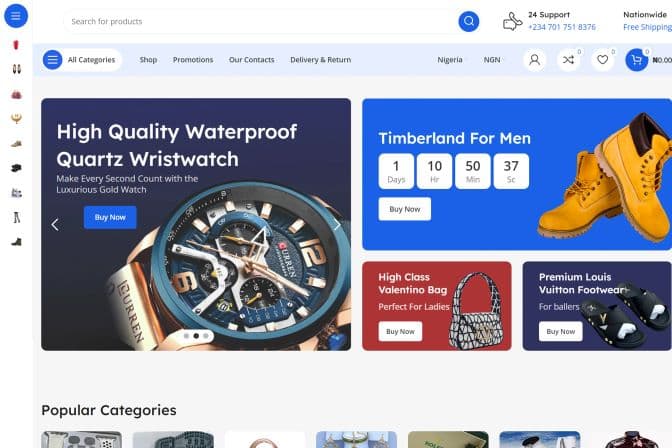Open the sidebar hamburger menu icon

[16, 16]
